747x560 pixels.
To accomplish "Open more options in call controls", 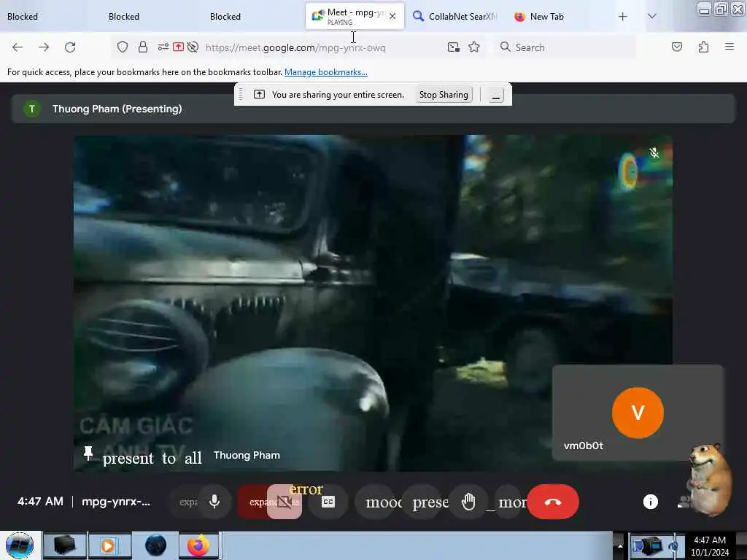I will [x=510, y=502].
